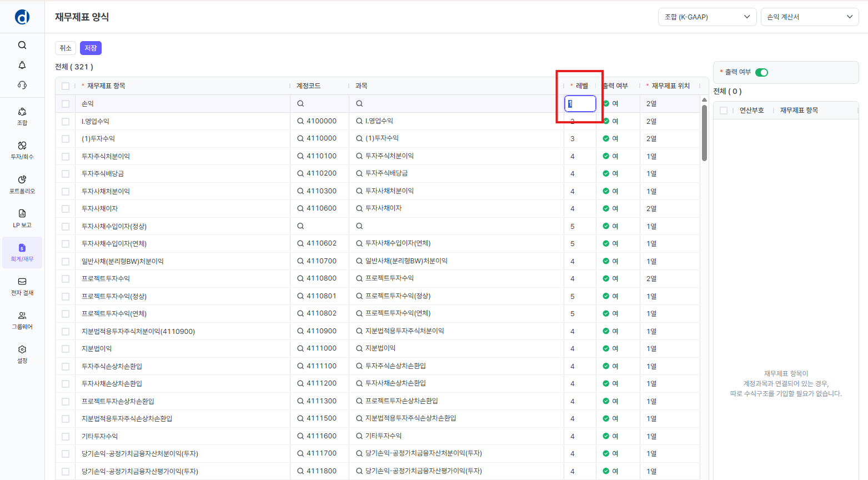The height and width of the screenshot is (480, 868).
Task: Click account code search icon for 4110100
Action: pyautogui.click(x=300, y=156)
